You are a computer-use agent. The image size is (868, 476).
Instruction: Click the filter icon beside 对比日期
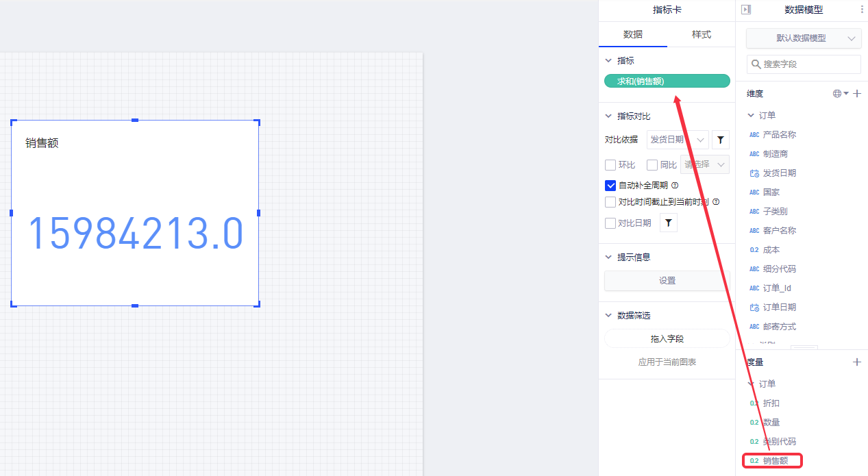(668, 223)
